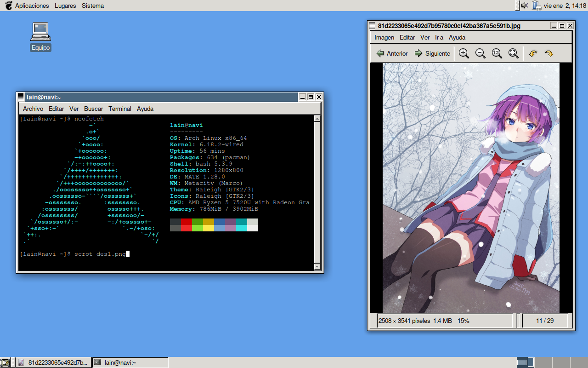Click the image viewer title bar filename
The height and width of the screenshot is (368, 588).
pos(449,26)
